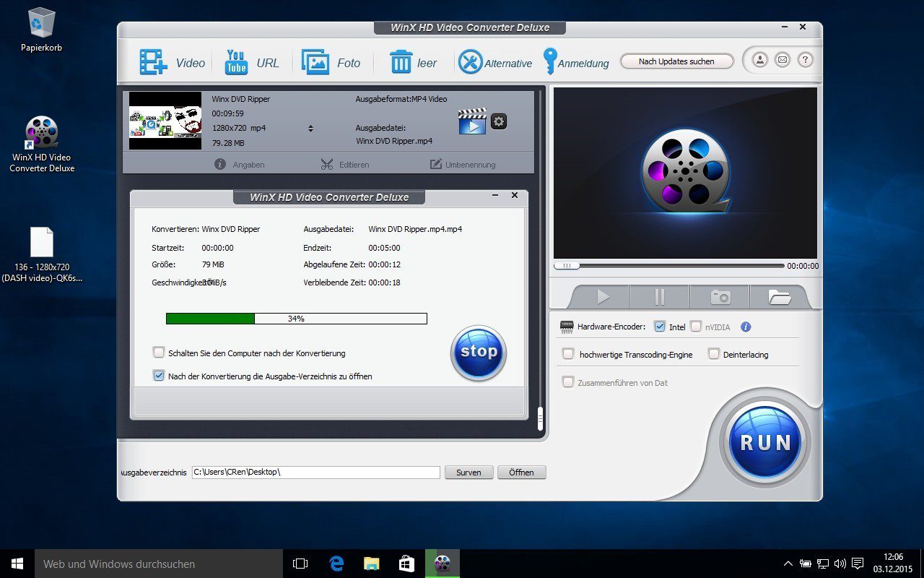Click the network icon in the system tray

pyautogui.click(x=822, y=564)
